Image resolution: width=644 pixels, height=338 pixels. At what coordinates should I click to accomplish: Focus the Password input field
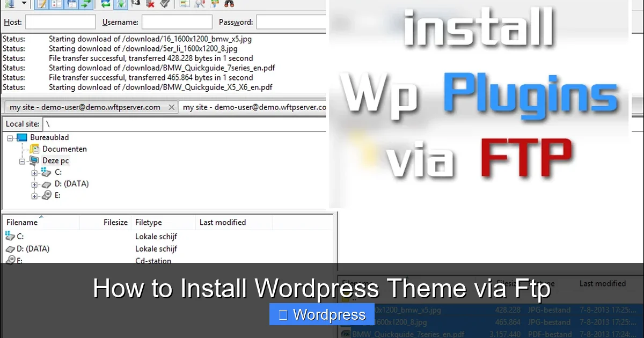(291, 22)
